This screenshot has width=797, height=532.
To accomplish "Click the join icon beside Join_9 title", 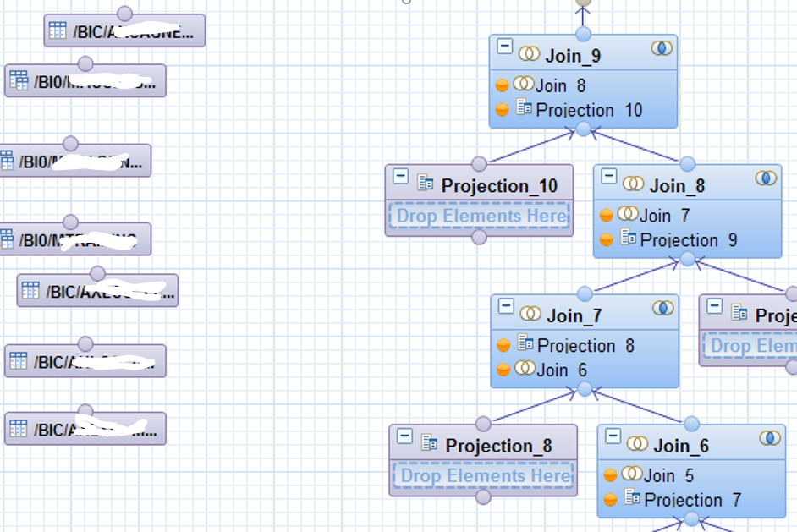I will pyautogui.click(x=529, y=54).
